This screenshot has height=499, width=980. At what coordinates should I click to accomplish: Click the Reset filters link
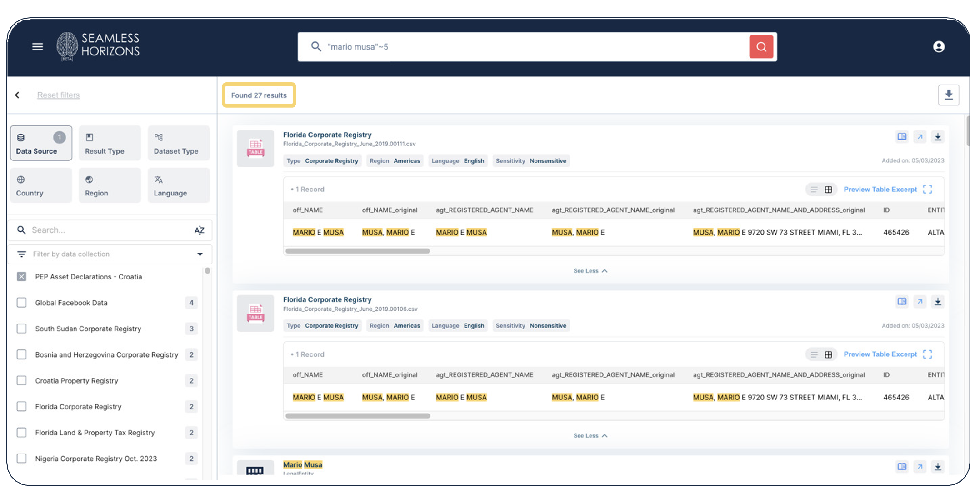[58, 95]
